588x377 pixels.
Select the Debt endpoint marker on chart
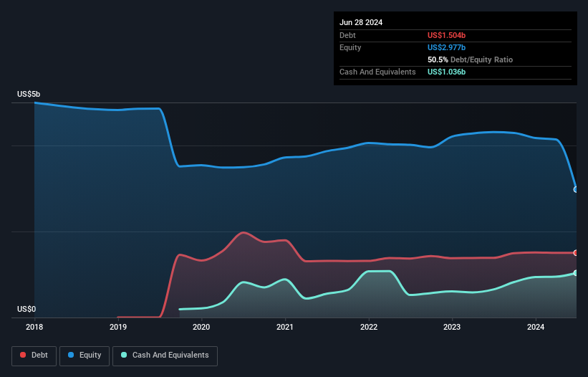coord(576,253)
